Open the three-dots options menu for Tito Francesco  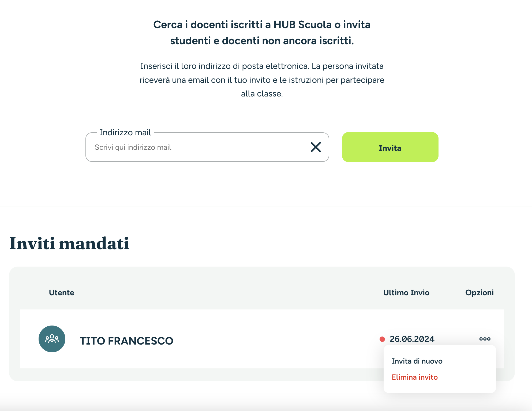tap(485, 339)
